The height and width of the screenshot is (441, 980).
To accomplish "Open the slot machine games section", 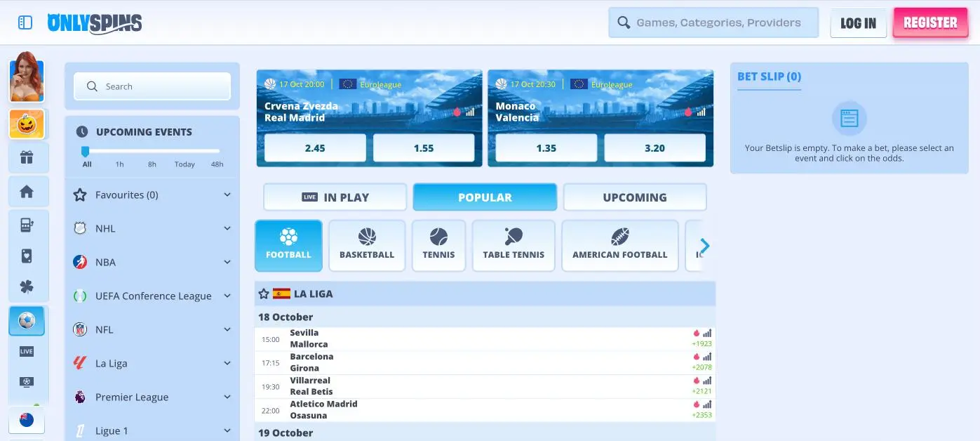I will (x=27, y=225).
